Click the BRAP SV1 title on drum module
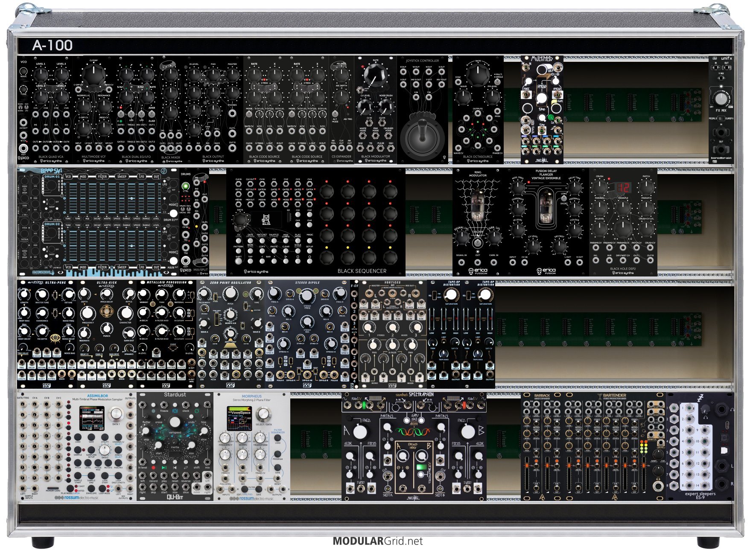 (51, 171)
